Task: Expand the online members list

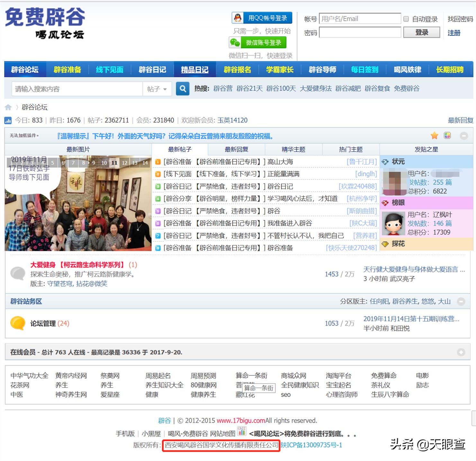Action: coord(461,352)
